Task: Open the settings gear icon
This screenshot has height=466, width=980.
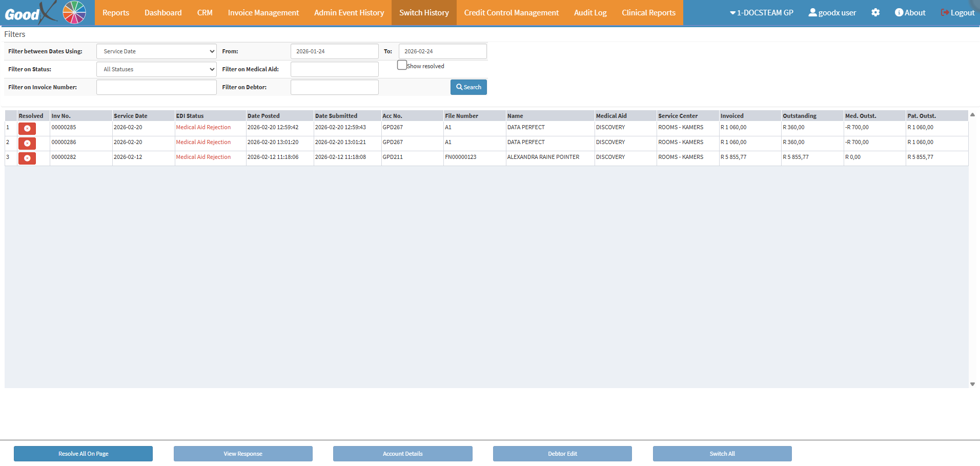Action: click(875, 12)
